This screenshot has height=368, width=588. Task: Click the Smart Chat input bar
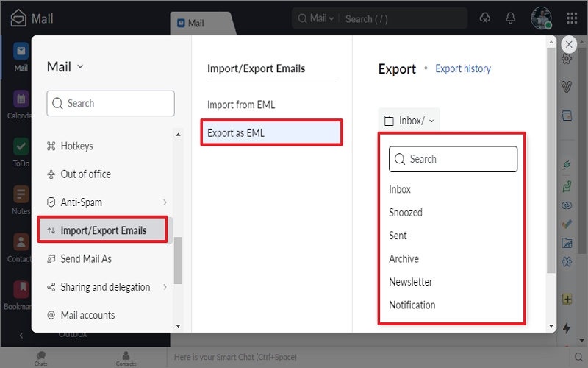[x=367, y=357]
